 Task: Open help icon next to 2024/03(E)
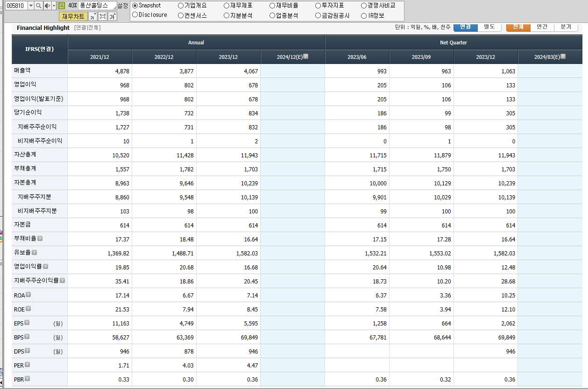coord(563,57)
